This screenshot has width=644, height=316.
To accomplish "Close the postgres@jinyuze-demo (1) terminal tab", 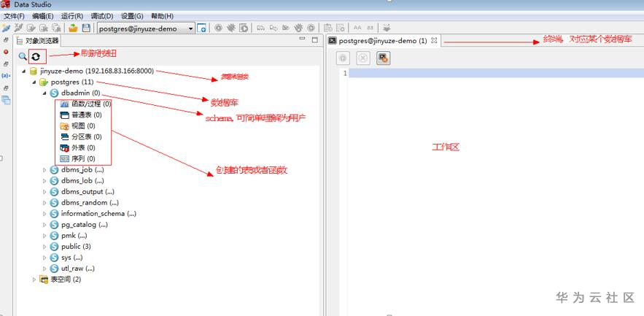I will point(434,41).
